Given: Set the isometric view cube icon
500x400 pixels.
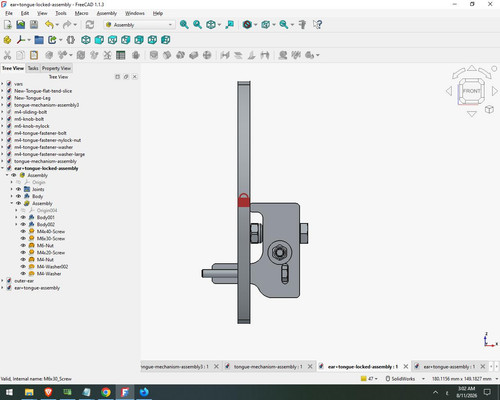Looking at the screenshot, I should pyautogui.click(x=86, y=40).
